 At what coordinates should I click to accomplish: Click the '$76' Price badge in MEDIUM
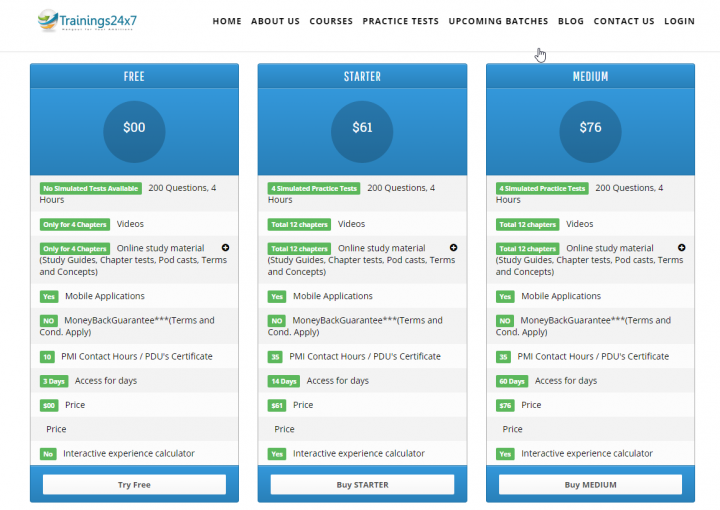tap(505, 405)
